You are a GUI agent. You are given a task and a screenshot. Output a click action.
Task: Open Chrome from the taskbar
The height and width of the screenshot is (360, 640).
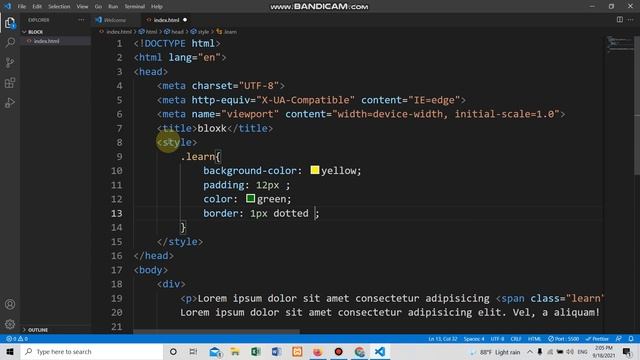click(359, 352)
